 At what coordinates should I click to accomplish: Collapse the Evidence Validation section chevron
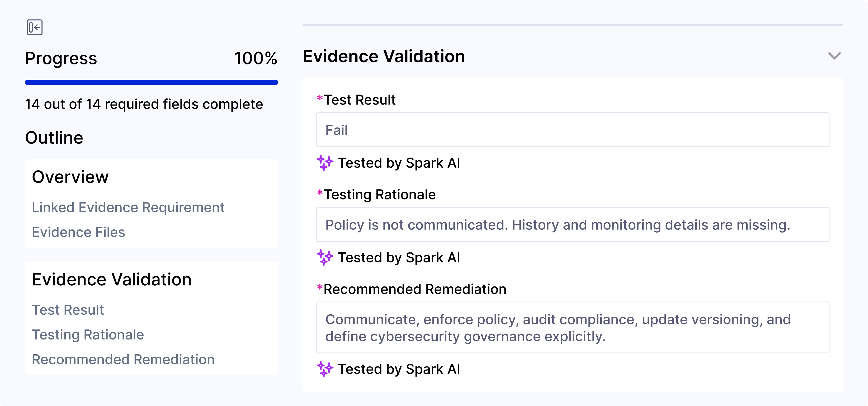click(834, 56)
